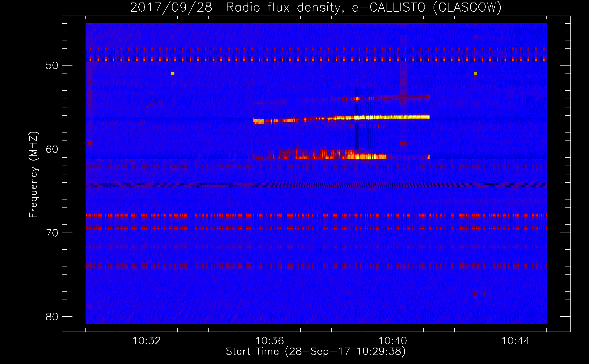Image resolution: width=589 pixels, height=364 pixels.
Task: Click the 50 frequency tick label
Action: (x=52, y=66)
